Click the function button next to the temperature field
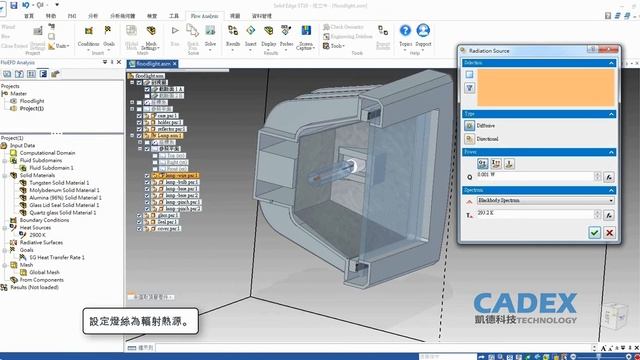Viewport: 640px width, 360px height. [x=609, y=215]
